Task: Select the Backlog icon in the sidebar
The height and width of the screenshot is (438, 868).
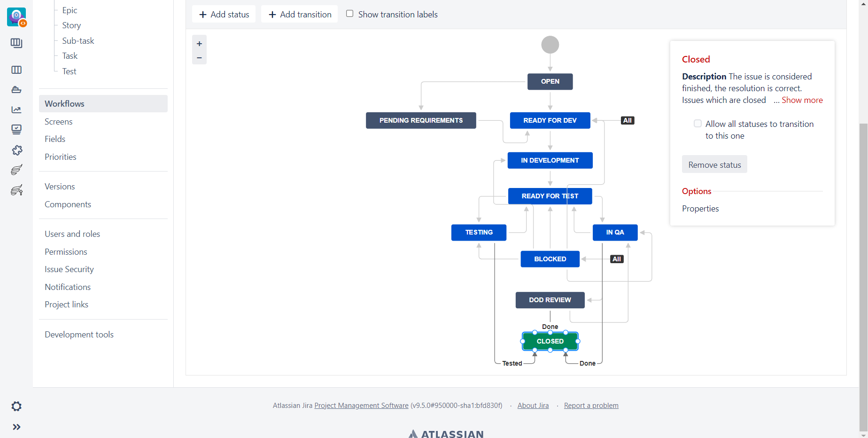Action: (16, 43)
